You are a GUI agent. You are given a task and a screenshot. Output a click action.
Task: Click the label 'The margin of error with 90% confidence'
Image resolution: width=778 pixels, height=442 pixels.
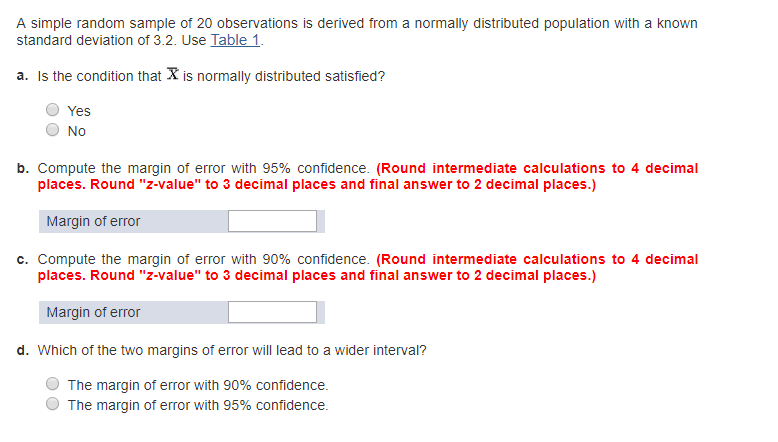point(197,385)
